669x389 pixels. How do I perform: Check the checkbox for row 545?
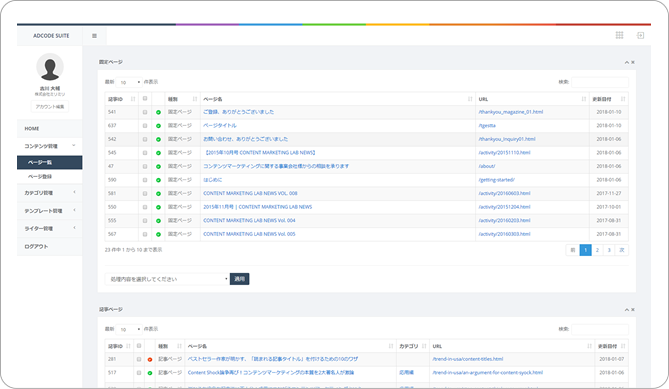pos(145,153)
